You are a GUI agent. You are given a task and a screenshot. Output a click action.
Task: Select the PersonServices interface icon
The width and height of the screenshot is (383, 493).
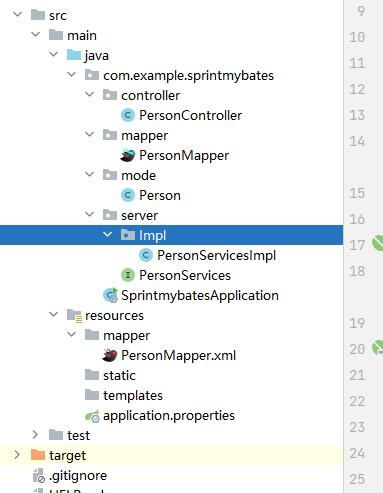tap(128, 275)
